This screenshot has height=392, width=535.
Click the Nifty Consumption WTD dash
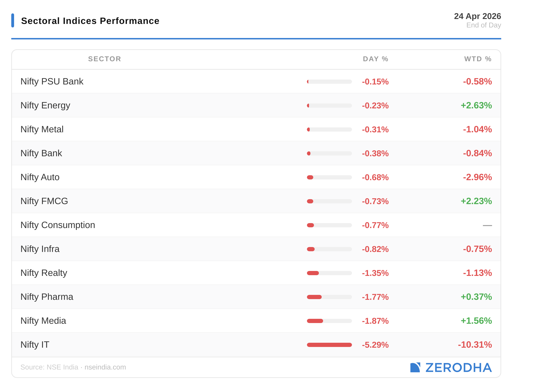(x=487, y=225)
